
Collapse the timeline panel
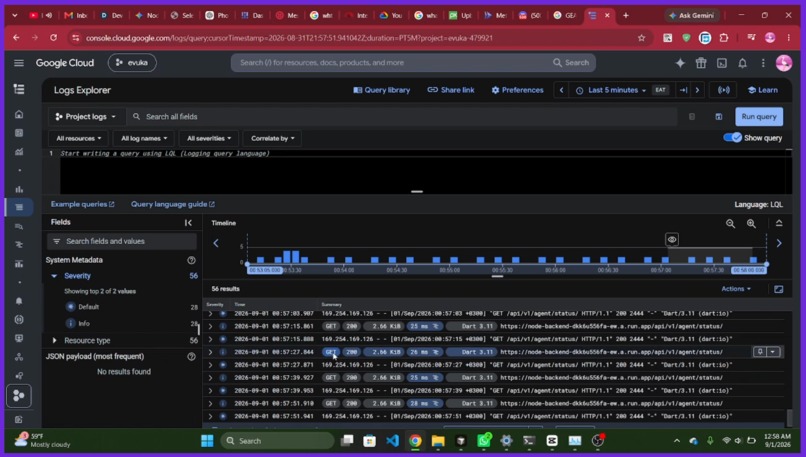(779, 223)
